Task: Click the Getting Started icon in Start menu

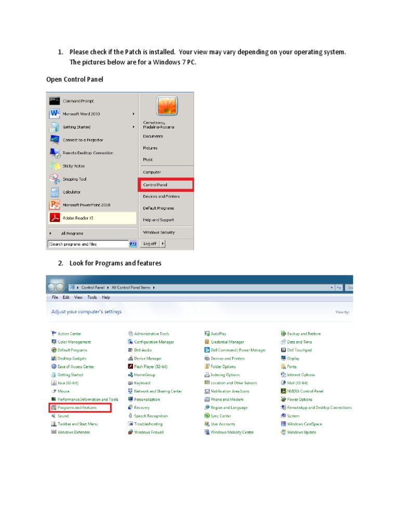Action: pyautogui.click(x=54, y=127)
